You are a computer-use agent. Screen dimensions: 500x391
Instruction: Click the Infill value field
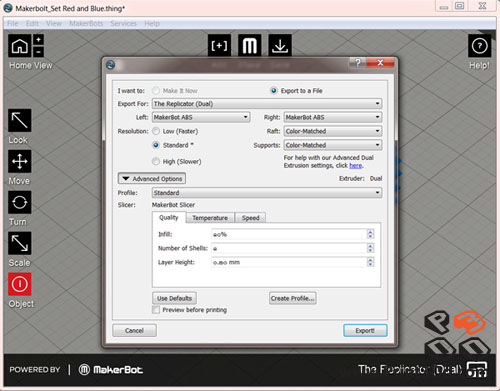coord(289,234)
